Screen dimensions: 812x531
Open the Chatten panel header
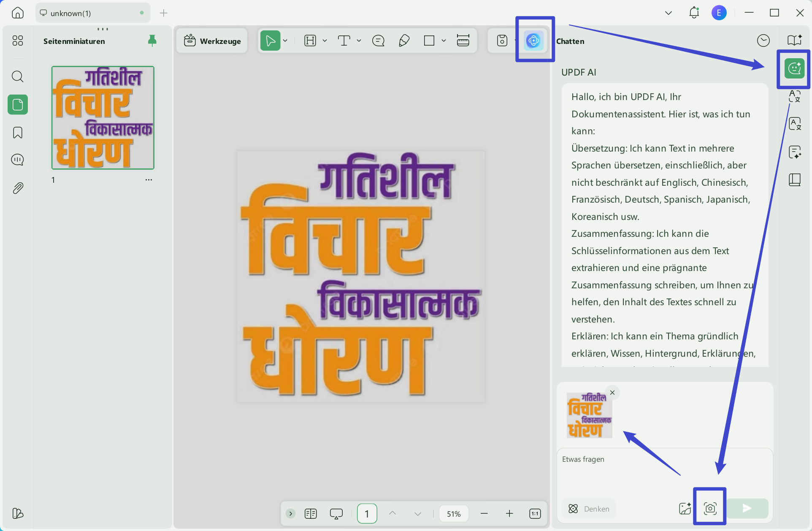[x=570, y=41]
